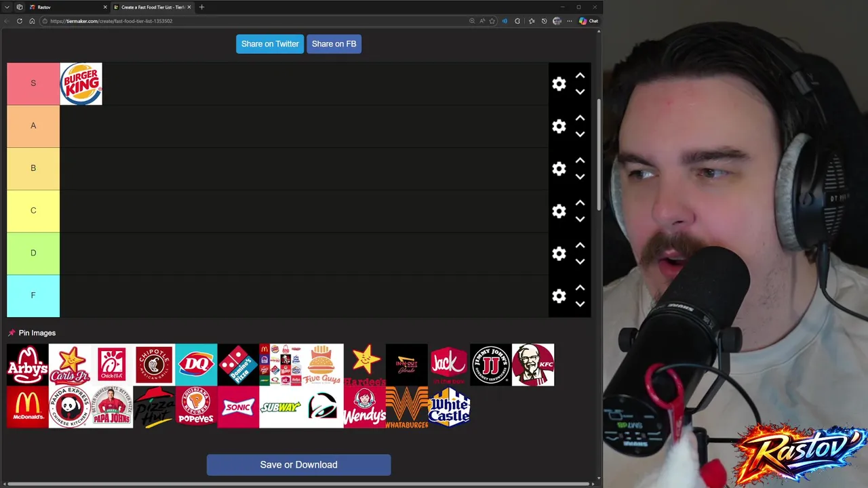This screenshot has height=488, width=868.
Task: Pick the Wendy's logo tile
Action: tap(364, 407)
